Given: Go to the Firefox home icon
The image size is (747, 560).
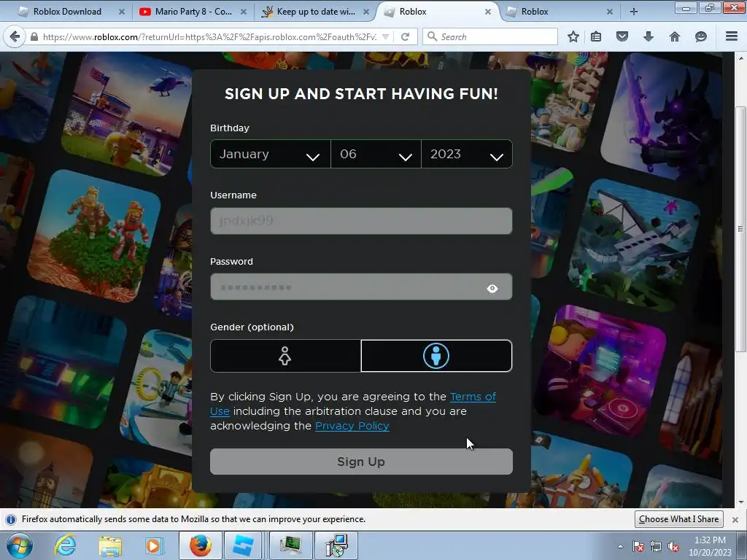Looking at the screenshot, I should pos(675,36).
